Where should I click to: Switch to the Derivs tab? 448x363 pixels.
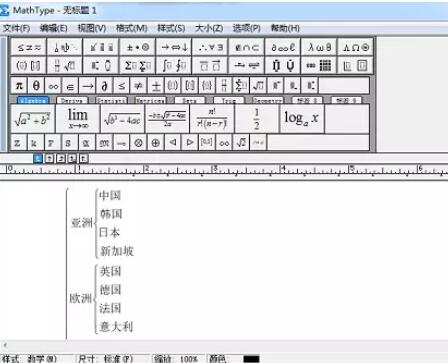[x=72, y=100]
